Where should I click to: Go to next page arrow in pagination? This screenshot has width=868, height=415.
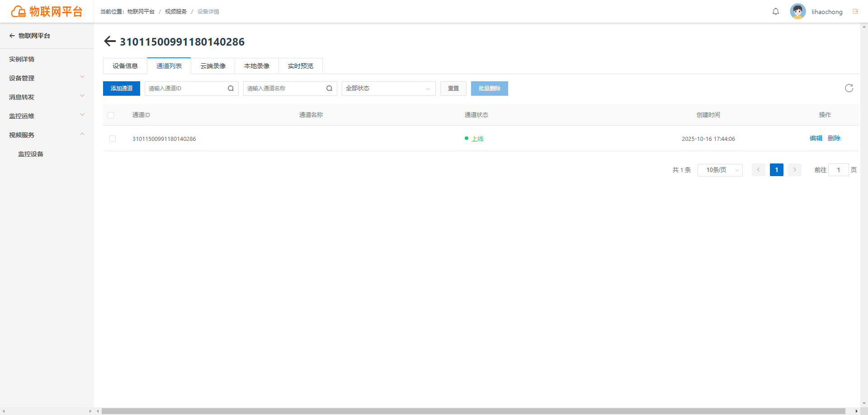tap(794, 170)
